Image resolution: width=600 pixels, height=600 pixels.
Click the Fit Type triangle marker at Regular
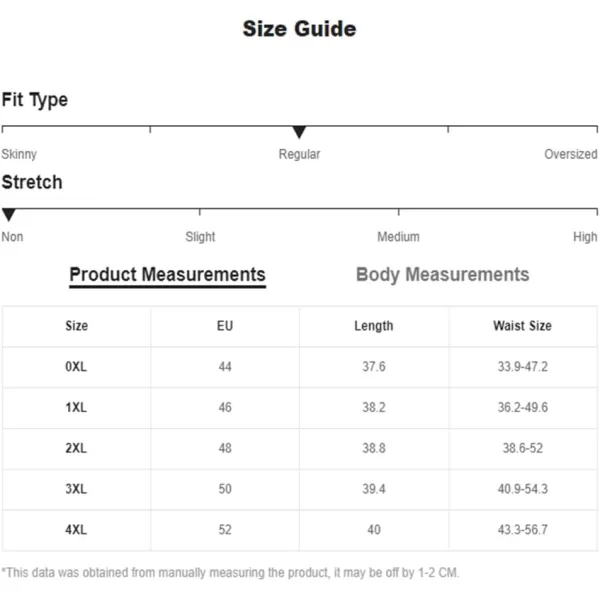coord(299,132)
